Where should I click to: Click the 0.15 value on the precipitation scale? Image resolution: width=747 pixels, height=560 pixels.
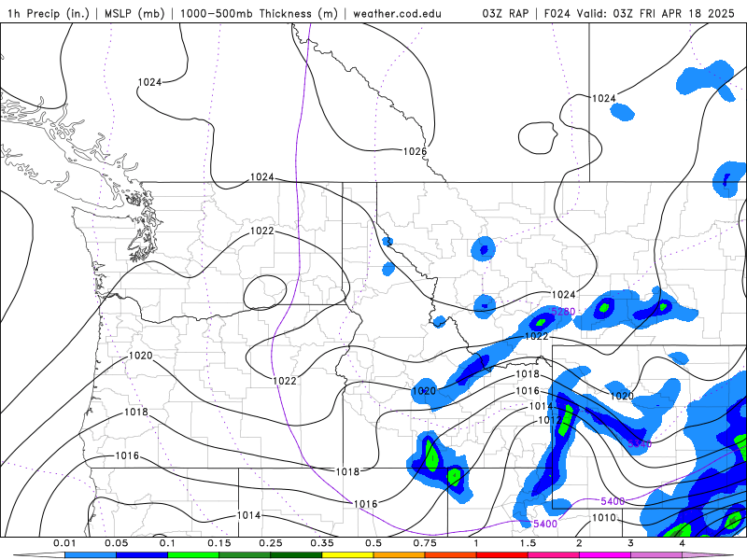coord(219,543)
